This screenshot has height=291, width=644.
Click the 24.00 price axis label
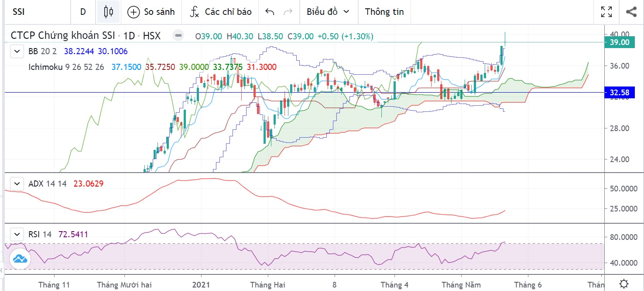coord(620,159)
